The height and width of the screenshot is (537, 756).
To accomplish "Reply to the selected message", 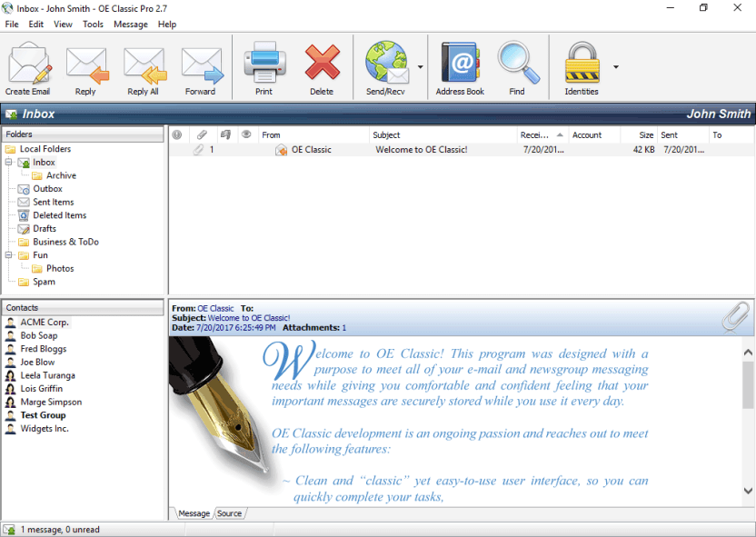I will click(x=85, y=68).
